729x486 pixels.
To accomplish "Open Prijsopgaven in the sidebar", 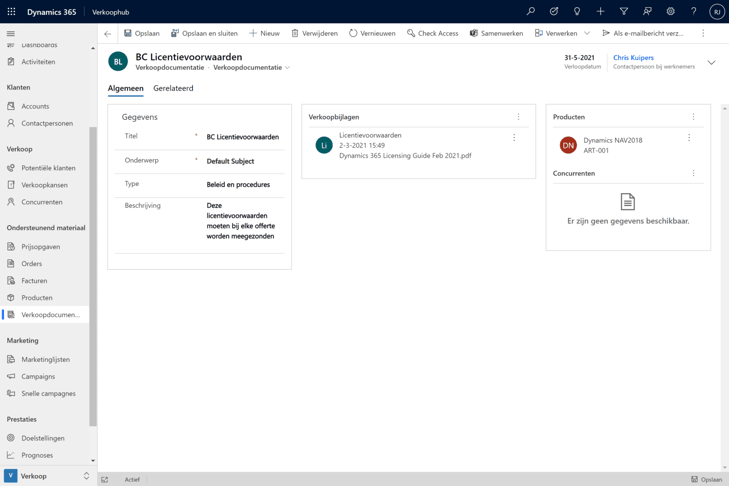I will click(x=40, y=246).
